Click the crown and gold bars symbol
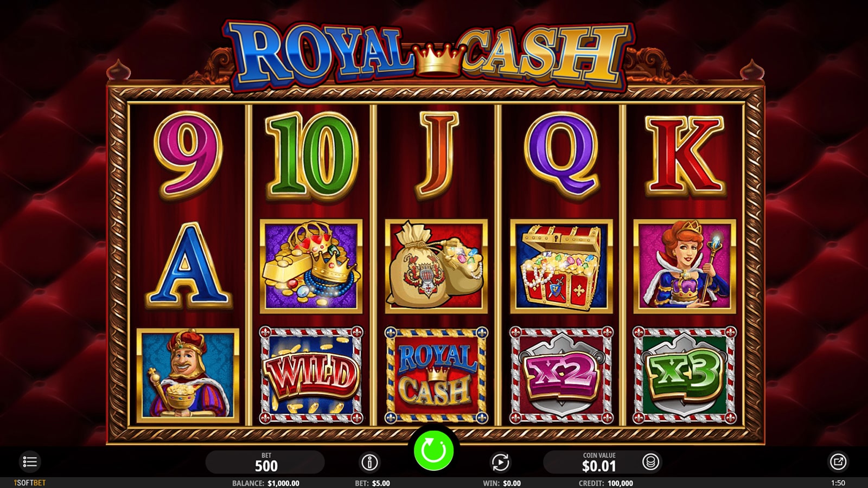The height and width of the screenshot is (488, 868). 311,267
